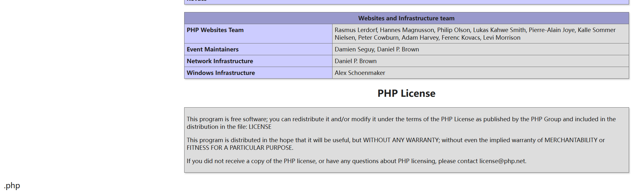This screenshot has height=192, width=644.
Task: Click the FITNESS FOR A PARTICULAR PURPOSE text
Action: 239,148
